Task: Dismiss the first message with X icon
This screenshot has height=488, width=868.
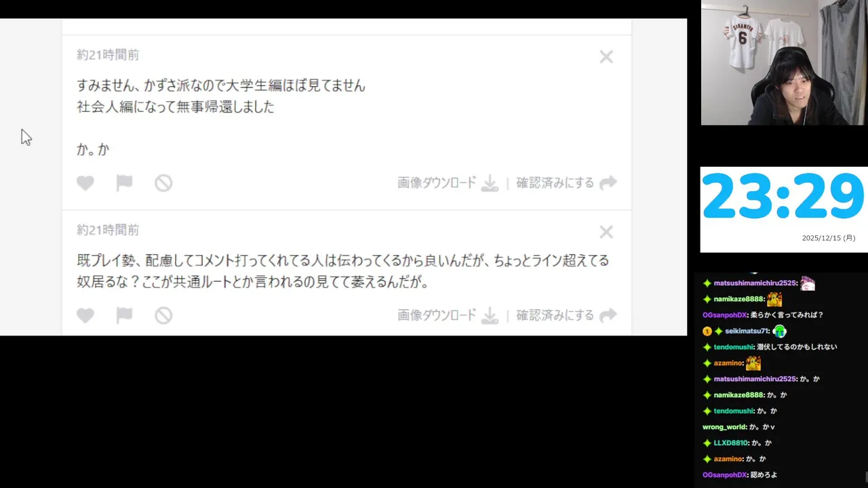Action: tap(606, 57)
